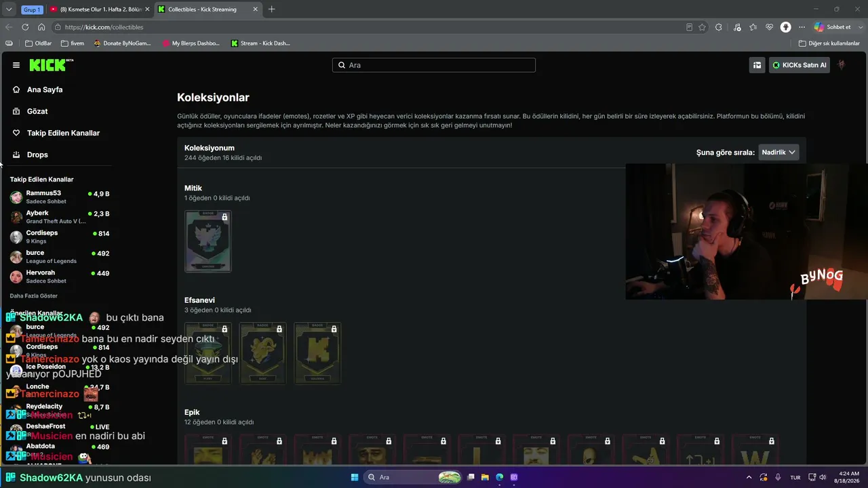Click the Kick search field
The height and width of the screenshot is (488, 868).
[x=434, y=65]
